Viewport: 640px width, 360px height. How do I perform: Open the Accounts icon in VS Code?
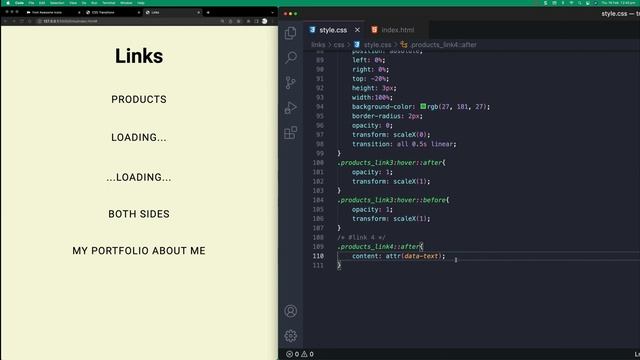[291, 311]
